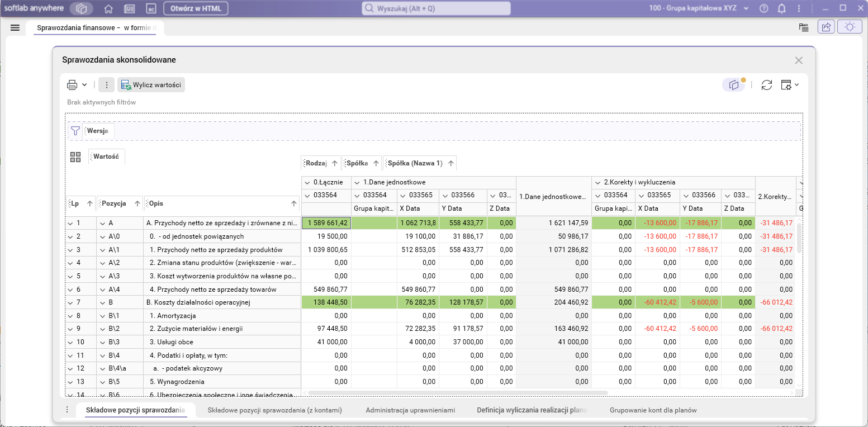Click the Wylicz wartości button
The height and width of the screenshot is (427, 868).
click(x=151, y=85)
